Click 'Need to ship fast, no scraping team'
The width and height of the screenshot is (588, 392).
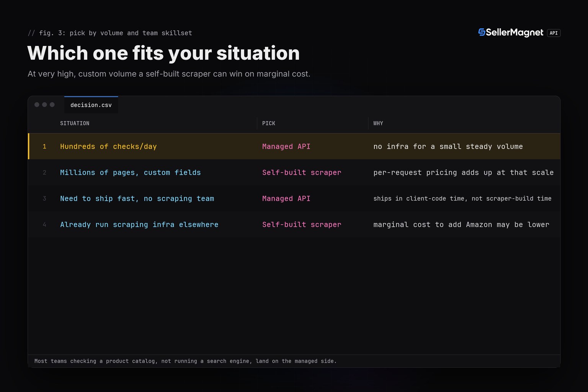(x=137, y=199)
